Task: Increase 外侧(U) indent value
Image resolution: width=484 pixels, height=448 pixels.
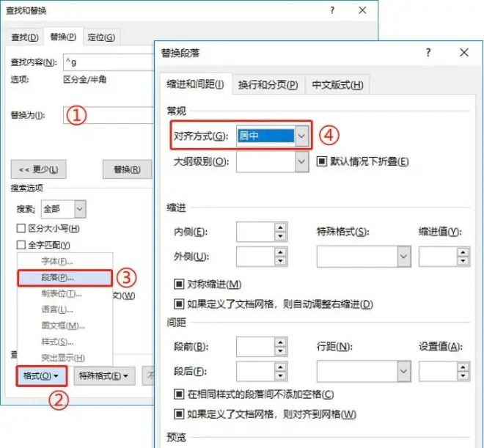Action: pos(280,252)
